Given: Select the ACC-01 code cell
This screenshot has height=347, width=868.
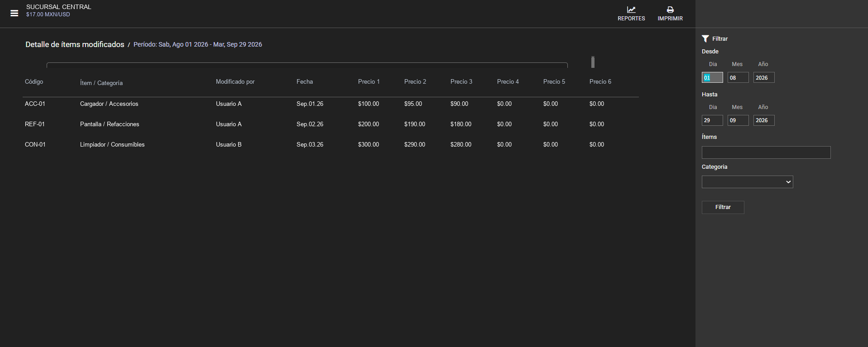Looking at the screenshot, I should click(35, 104).
